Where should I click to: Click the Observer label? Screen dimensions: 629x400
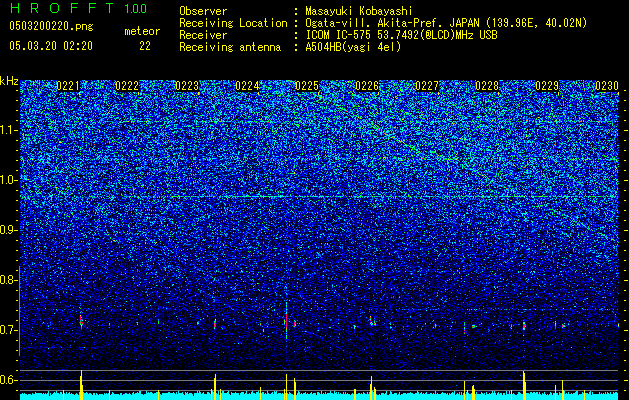tap(203, 11)
